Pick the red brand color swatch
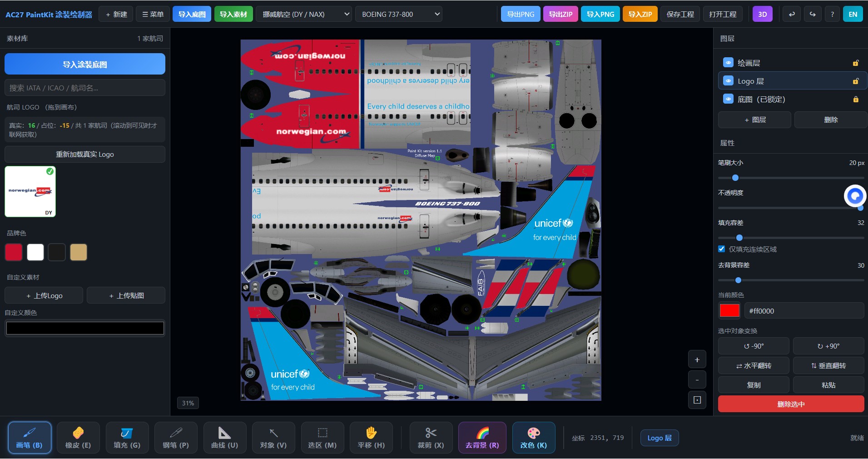This screenshot has width=868, height=459. 14,252
